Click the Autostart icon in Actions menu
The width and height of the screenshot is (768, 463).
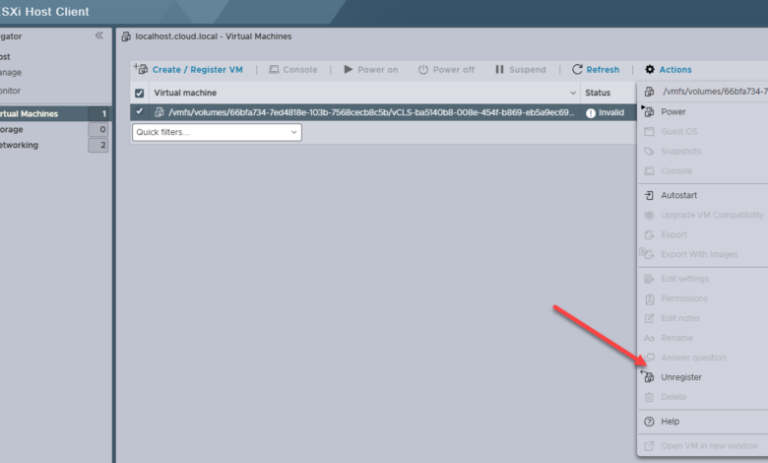click(649, 195)
